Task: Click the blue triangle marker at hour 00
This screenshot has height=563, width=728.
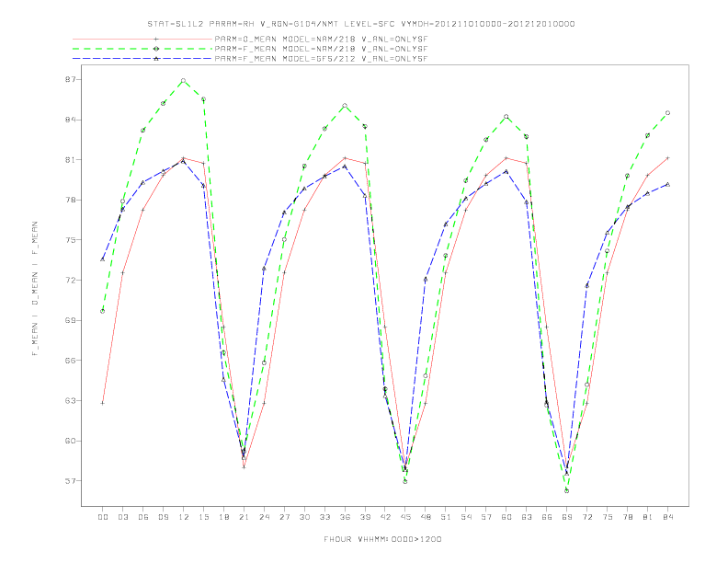Action: click(x=103, y=259)
